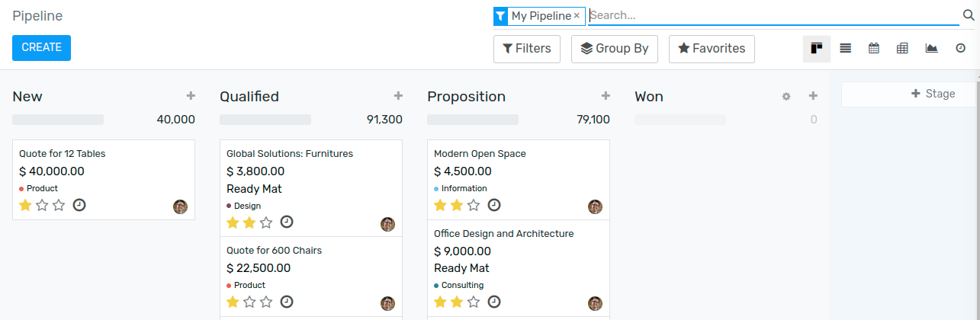Set third star on Office Design and Architecture
Screen dimensions: 980x320
pos(474,302)
